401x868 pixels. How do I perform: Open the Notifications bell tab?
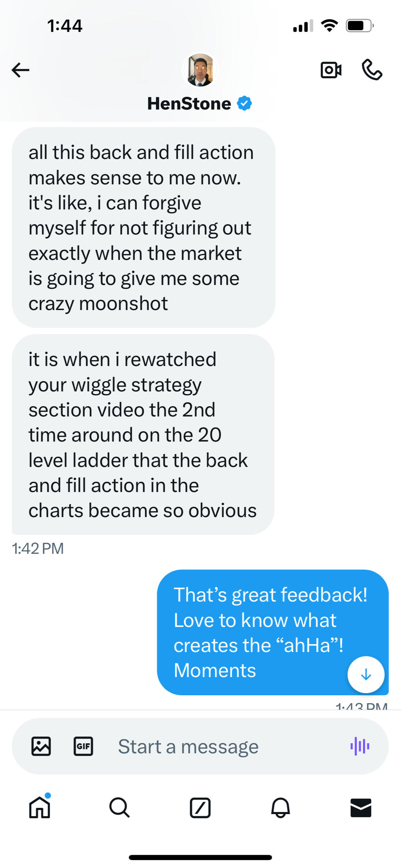click(x=281, y=807)
